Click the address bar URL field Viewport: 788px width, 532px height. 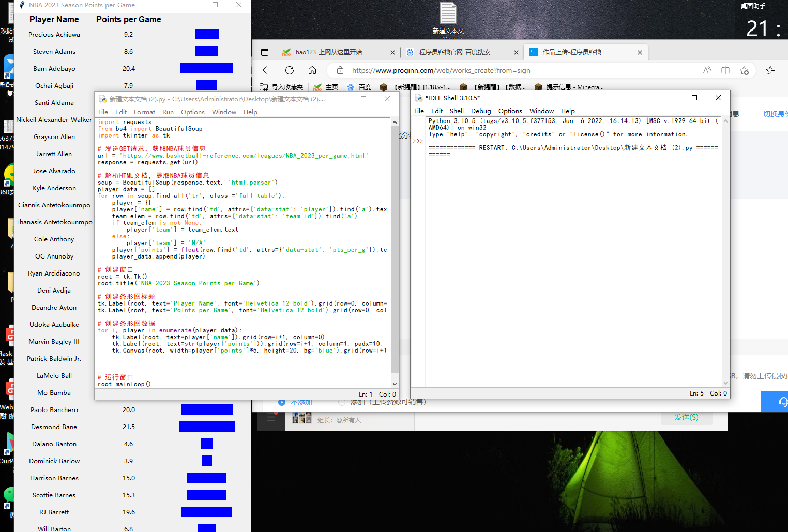[x=522, y=70]
